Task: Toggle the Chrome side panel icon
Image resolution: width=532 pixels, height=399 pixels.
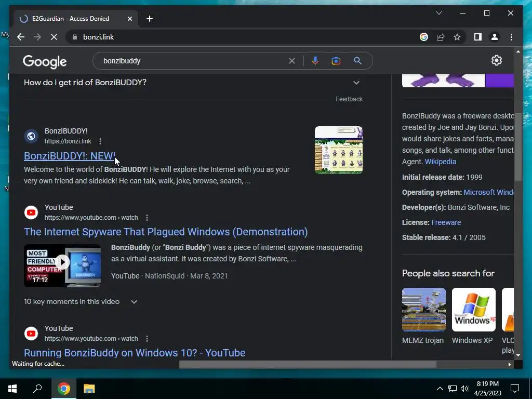Action: [478, 37]
